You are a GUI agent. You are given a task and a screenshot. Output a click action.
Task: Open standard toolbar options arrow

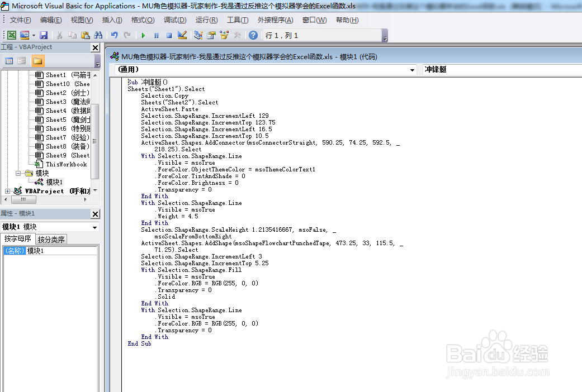pos(385,36)
